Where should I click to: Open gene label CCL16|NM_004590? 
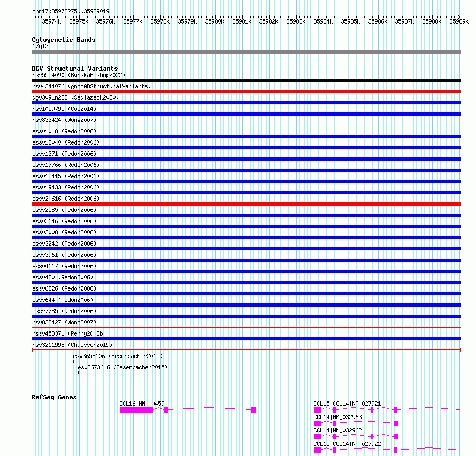(143, 404)
